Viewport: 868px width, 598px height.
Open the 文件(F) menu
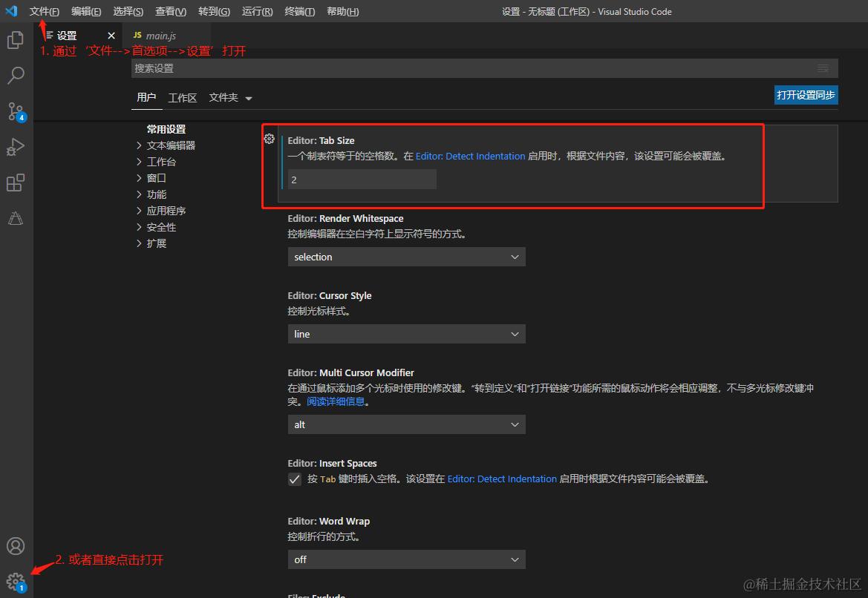click(45, 11)
